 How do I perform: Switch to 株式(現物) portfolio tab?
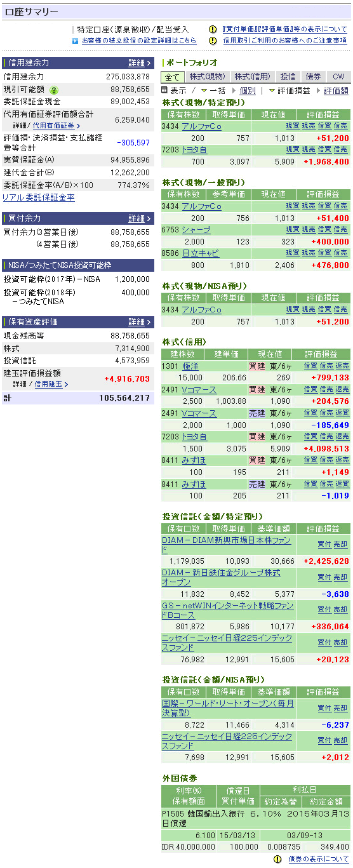[x=207, y=77]
